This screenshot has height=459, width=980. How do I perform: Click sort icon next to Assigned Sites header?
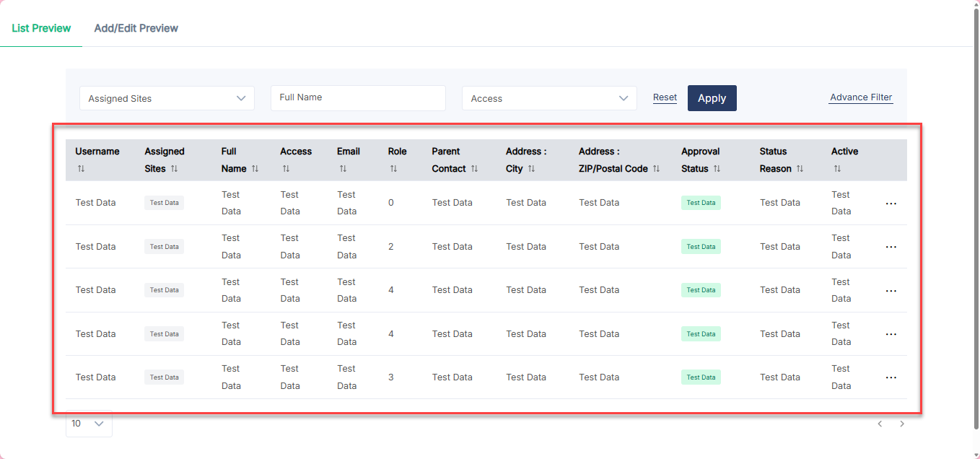click(x=175, y=169)
